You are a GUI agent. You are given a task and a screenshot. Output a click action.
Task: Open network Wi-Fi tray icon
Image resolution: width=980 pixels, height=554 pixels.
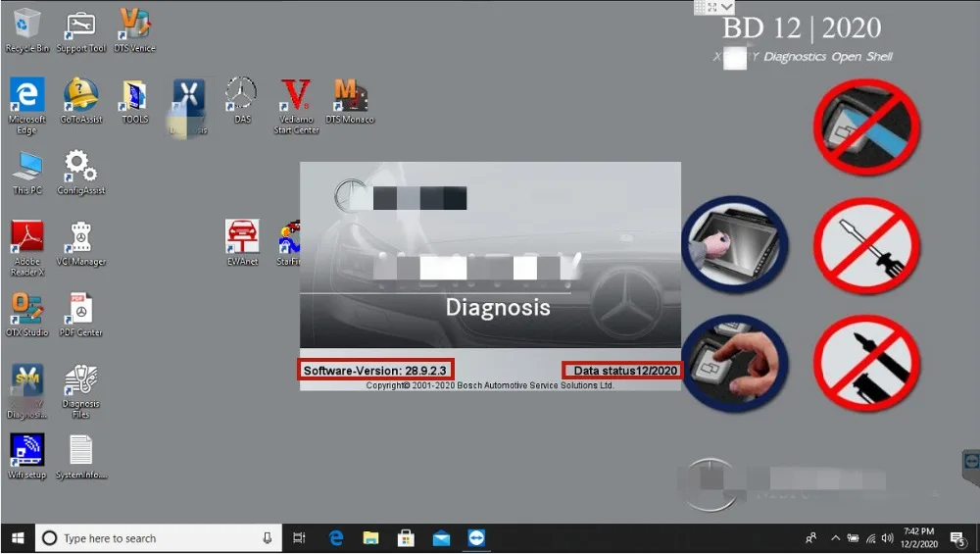point(871,538)
